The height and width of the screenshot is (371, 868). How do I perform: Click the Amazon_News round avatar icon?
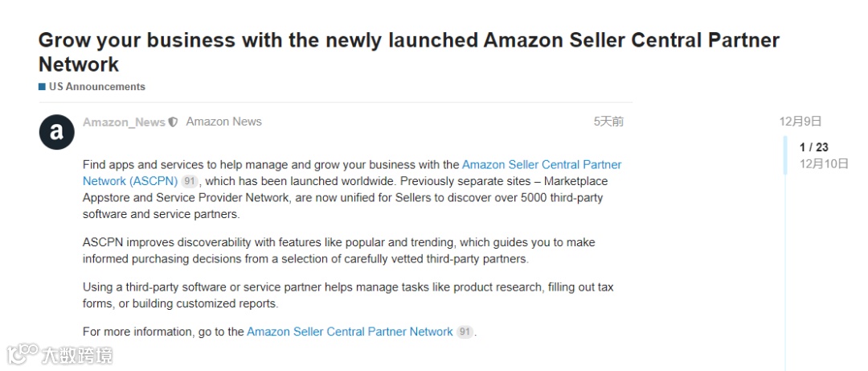point(56,132)
